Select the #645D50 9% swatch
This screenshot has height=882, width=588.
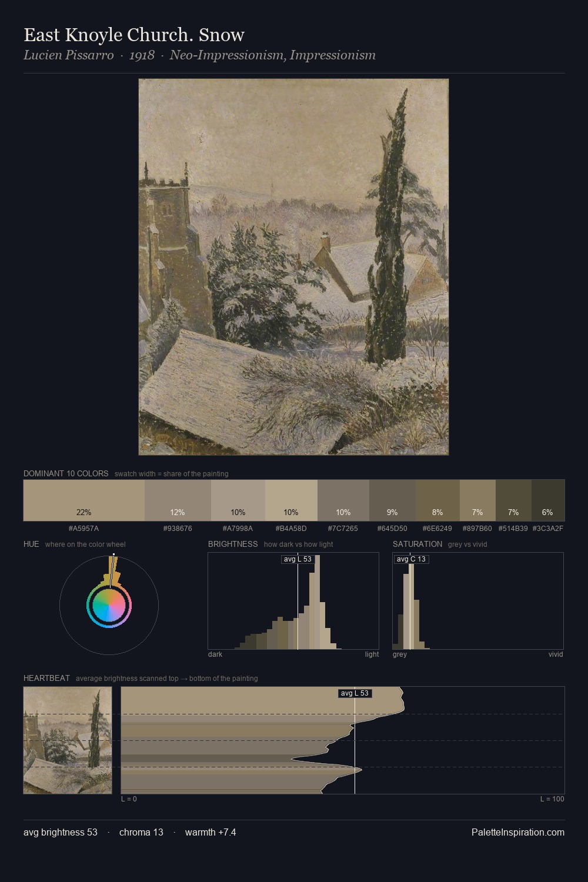[x=392, y=500]
